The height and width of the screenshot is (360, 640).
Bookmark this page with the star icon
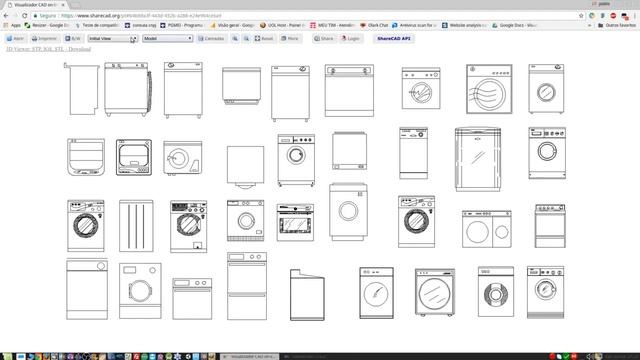coord(581,16)
